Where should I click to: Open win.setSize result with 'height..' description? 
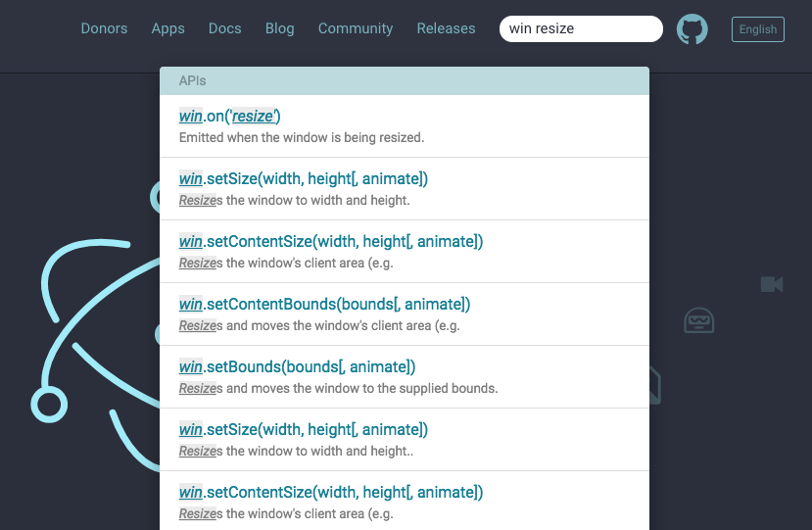[404, 439]
